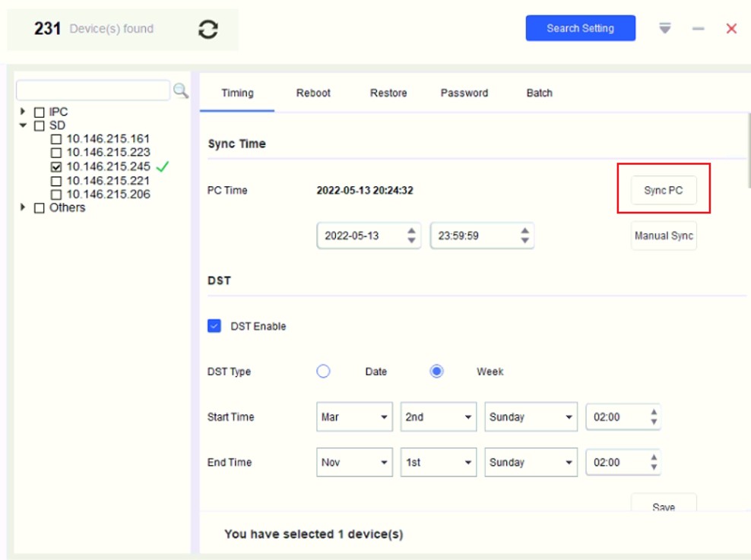Click the End Time hour spinner

pos(654,462)
